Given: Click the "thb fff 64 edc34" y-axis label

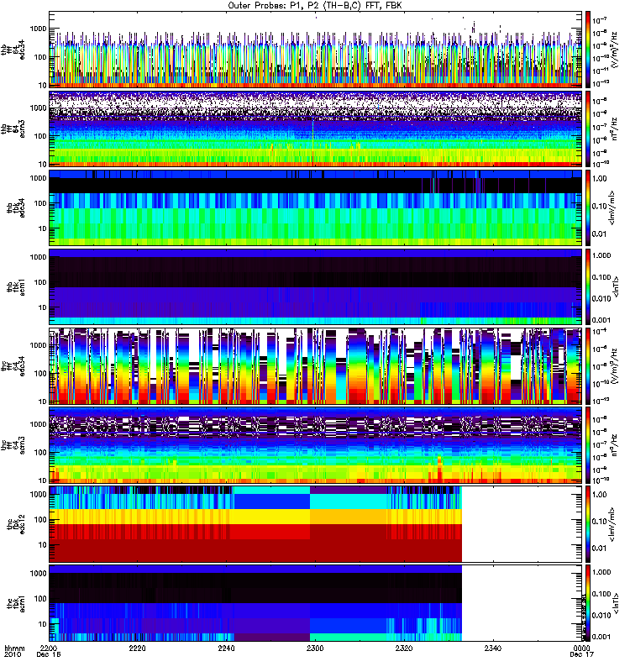Looking at the screenshot, I should [13, 50].
